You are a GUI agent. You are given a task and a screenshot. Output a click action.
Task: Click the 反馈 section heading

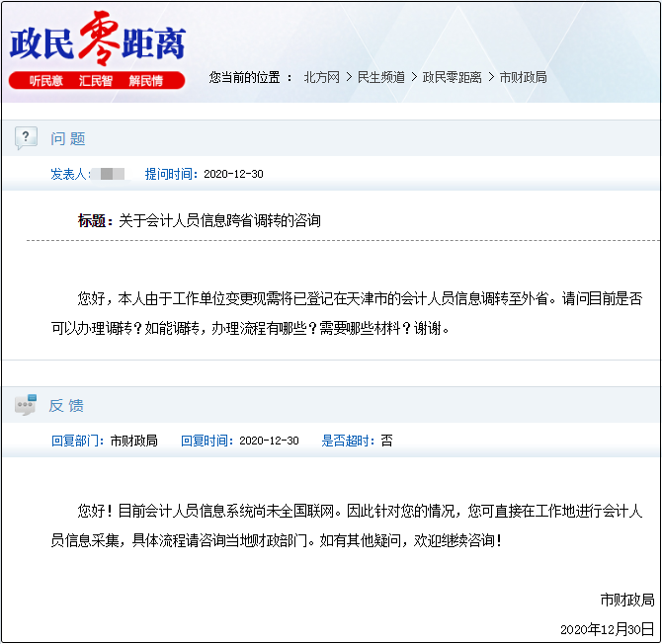point(67,406)
